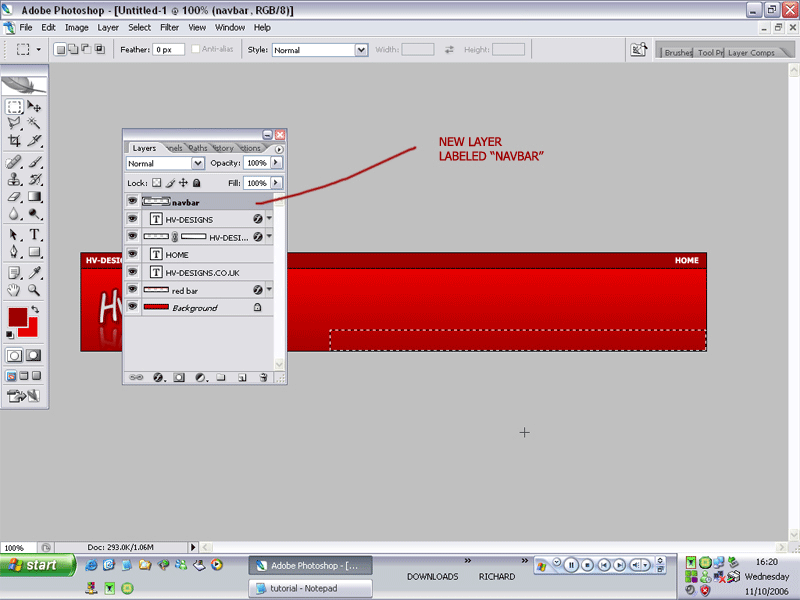Select the Hand tool
Viewport: 800px width, 600px height.
click(14, 290)
